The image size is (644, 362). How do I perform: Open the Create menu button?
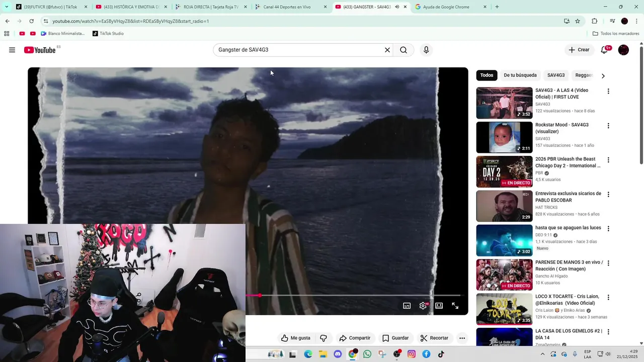(579, 50)
